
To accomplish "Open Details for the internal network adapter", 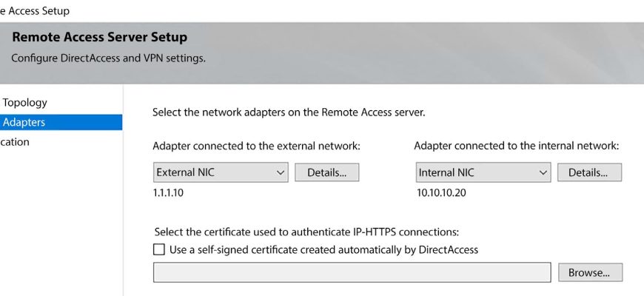I will [588, 172].
